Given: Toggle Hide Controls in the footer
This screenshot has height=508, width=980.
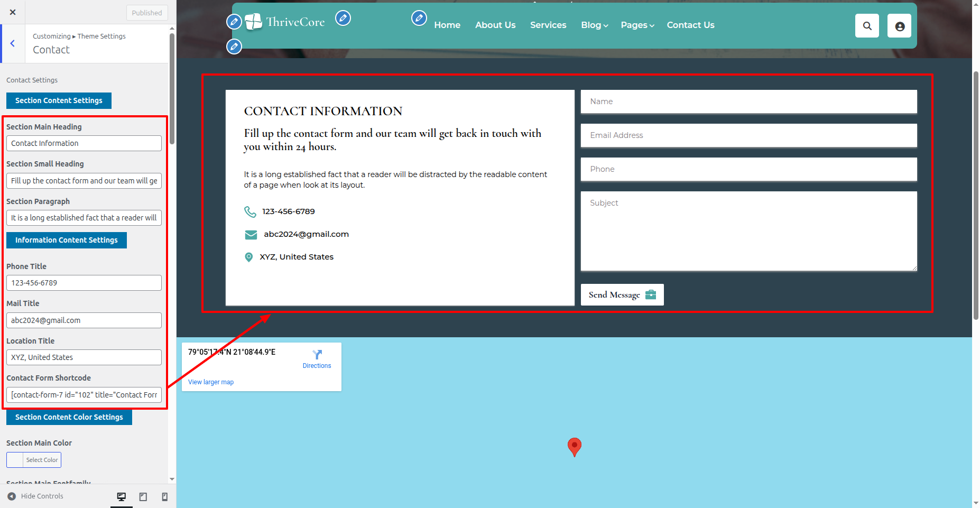Looking at the screenshot, I should 35,496.
